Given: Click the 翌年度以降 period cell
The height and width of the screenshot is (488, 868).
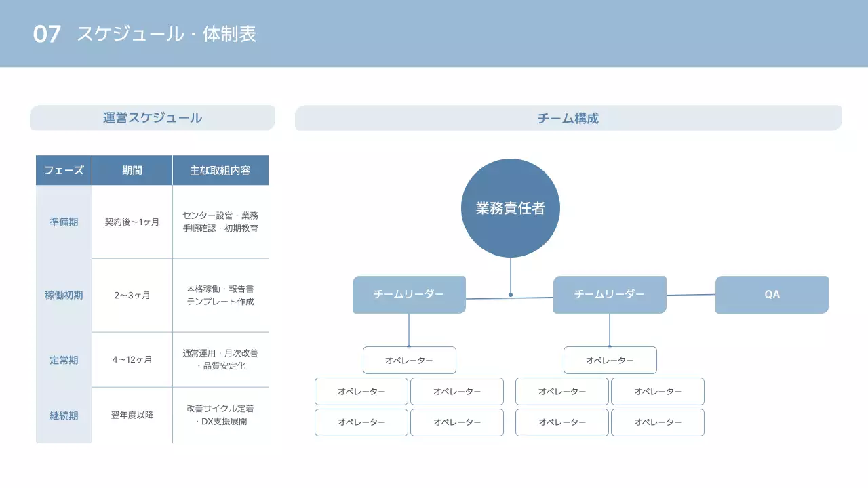Looking at the screenshot, I should (x=132, y=415).
